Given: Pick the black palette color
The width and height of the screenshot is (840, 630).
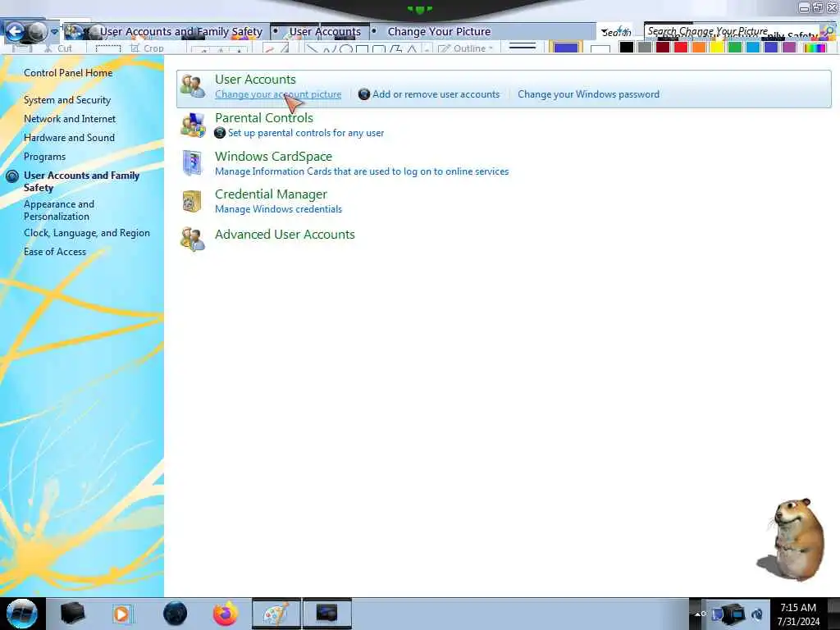Looking at the screenshot, I should [x=626, y=47].
